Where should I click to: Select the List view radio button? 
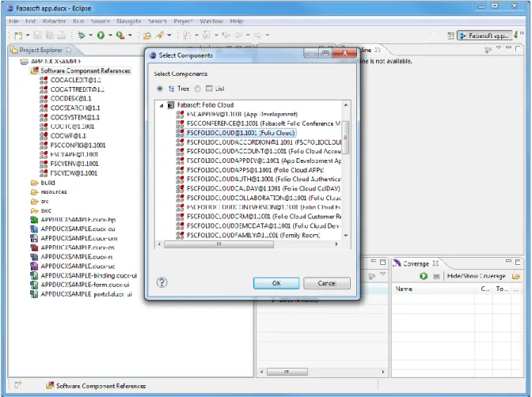pos(197,89)
